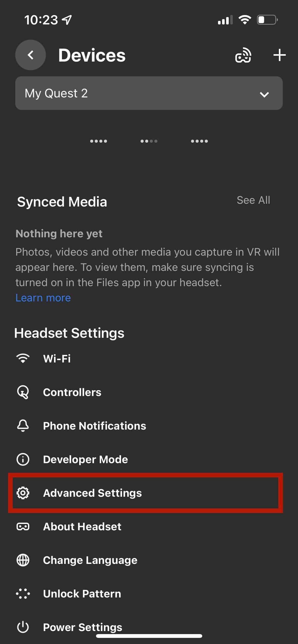
Task: Expand the My Quest 2 device dropdown
Action: (149, 93)
